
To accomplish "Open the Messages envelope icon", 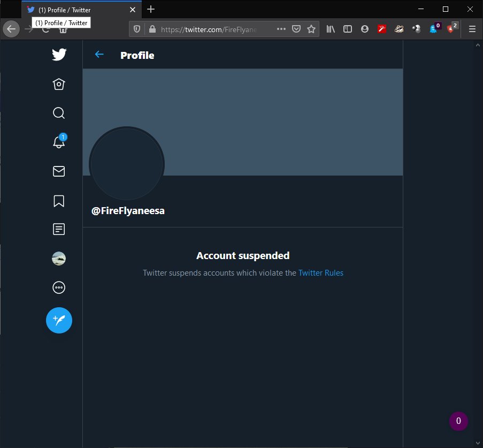I will (x=59, y=171).
